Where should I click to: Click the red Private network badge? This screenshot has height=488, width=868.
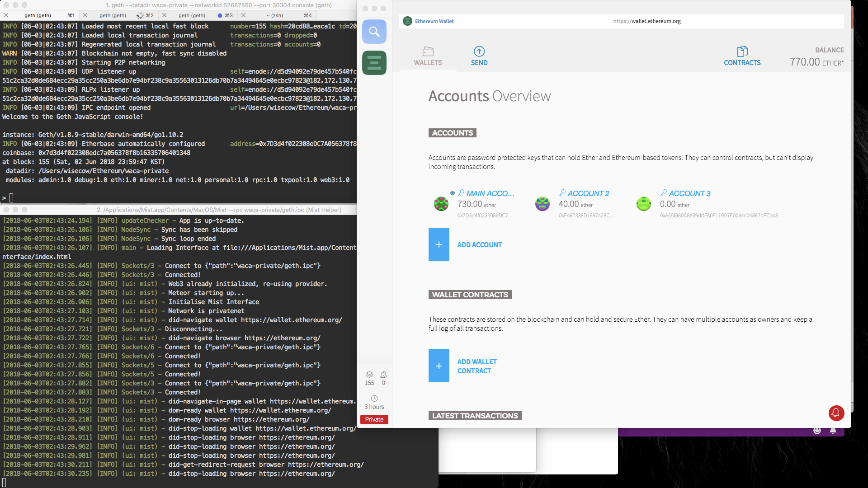(x=374, y=419)
